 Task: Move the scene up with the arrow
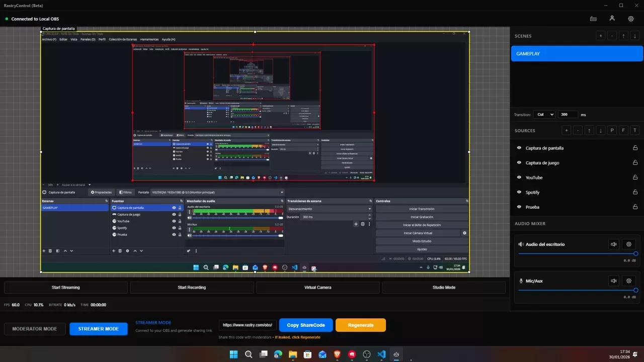(623, 36)
